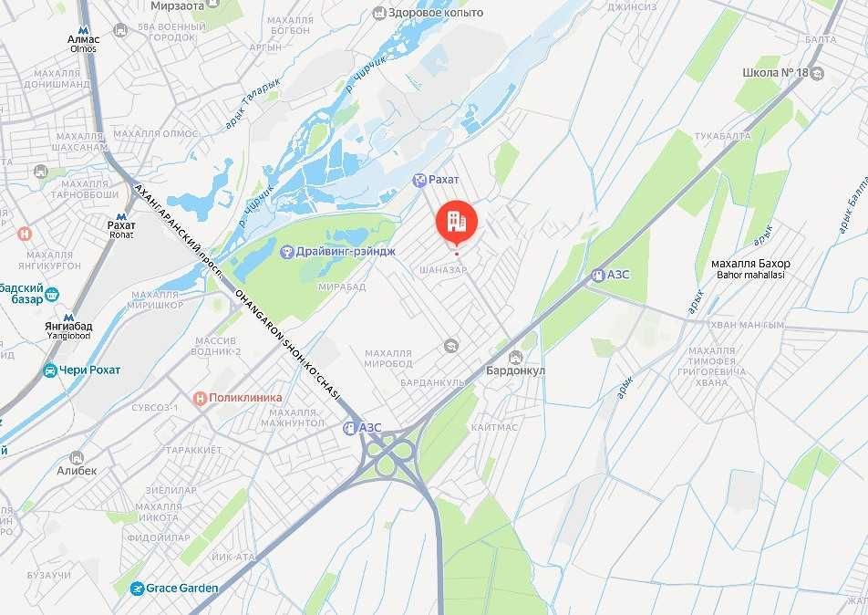Click the Драйвинг-рэйндж trophy icon
The image size is (868, 615).
point(286,252)
